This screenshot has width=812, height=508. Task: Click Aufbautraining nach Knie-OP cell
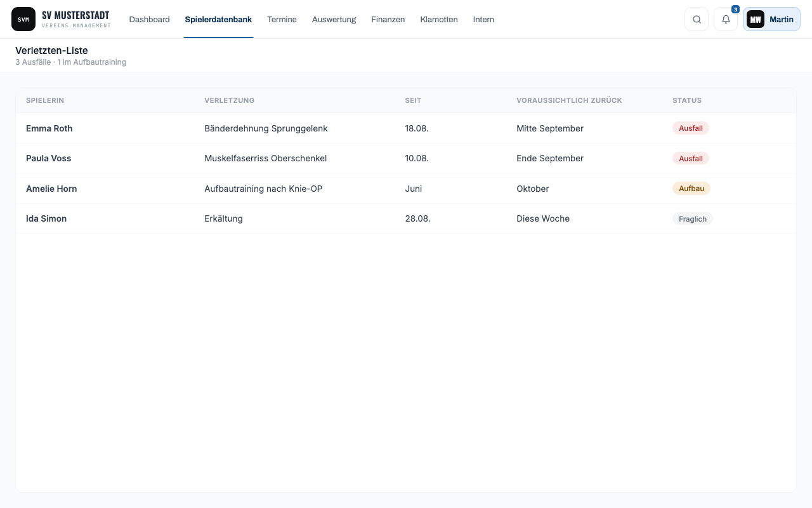point(263,189)
